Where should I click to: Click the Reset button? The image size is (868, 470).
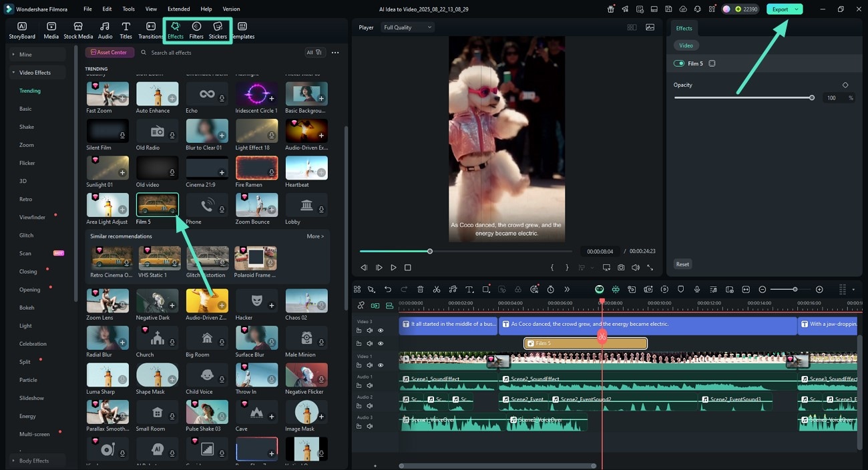(x=682, y=264)
